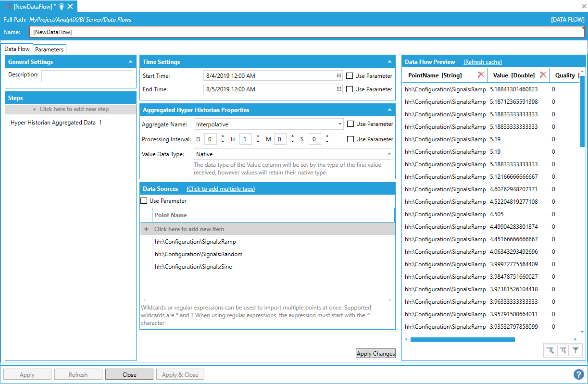The image size is (588, 384).
Task: Open the blue help question mark
Action: click(x=578, y=374)
